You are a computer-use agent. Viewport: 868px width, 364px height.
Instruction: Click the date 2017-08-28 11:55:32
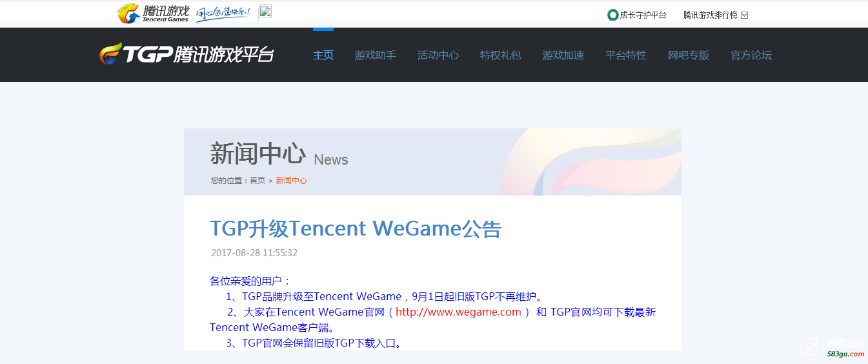(x=254, y=253)
